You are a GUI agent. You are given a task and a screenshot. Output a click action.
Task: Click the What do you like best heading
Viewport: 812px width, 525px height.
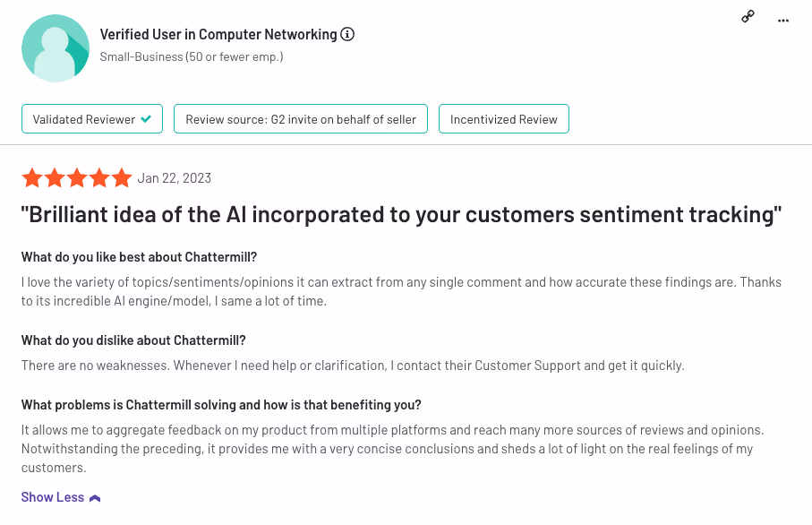140,257
